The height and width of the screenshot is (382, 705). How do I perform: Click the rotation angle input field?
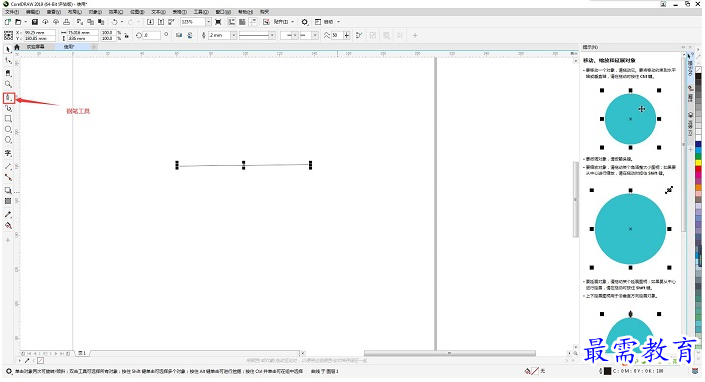tap(152, 35)
